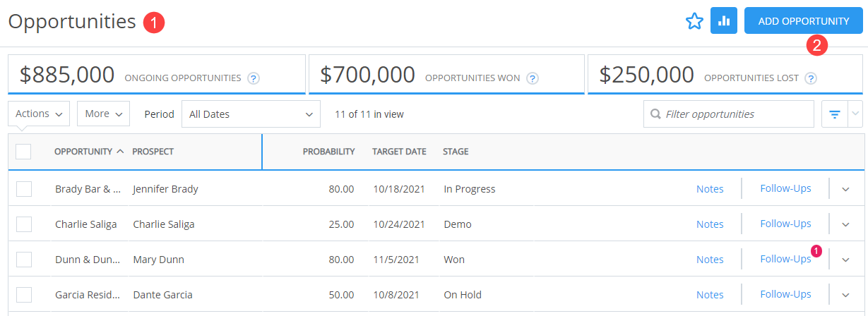Click the Opportunity column sort arrow

(x=119, y=151)
